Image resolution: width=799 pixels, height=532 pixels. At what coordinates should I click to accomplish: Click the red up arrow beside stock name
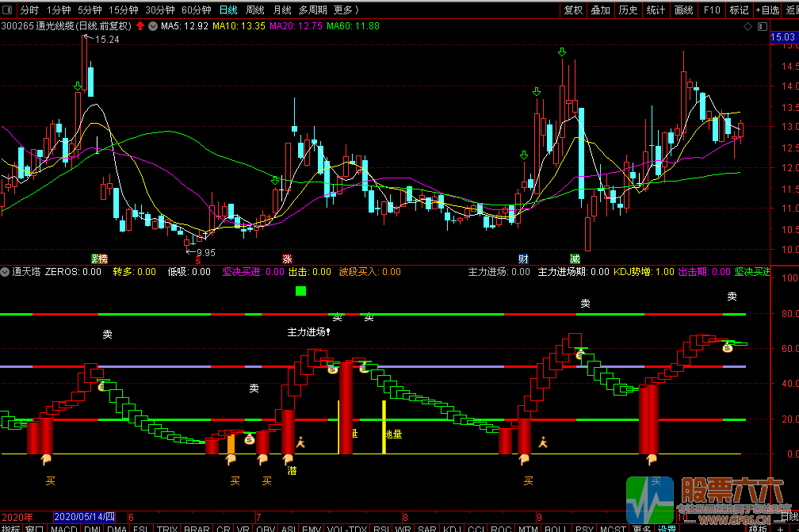point(140,26)
